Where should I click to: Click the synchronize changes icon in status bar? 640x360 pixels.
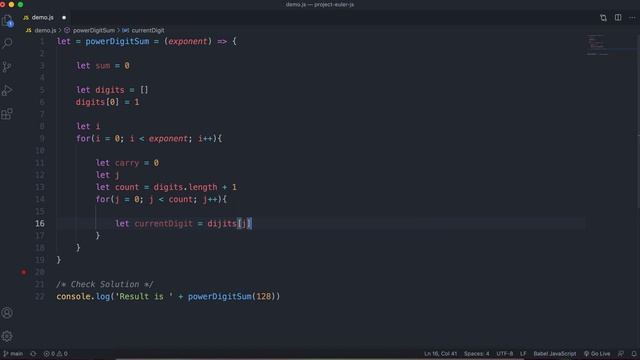pyautogui.click(x=33, y=353)
